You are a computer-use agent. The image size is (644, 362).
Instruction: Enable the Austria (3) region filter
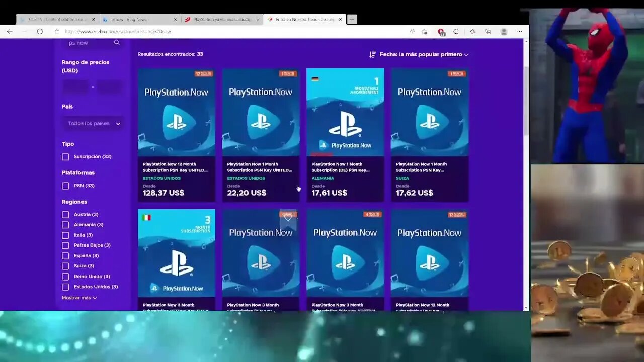point(65,215)
